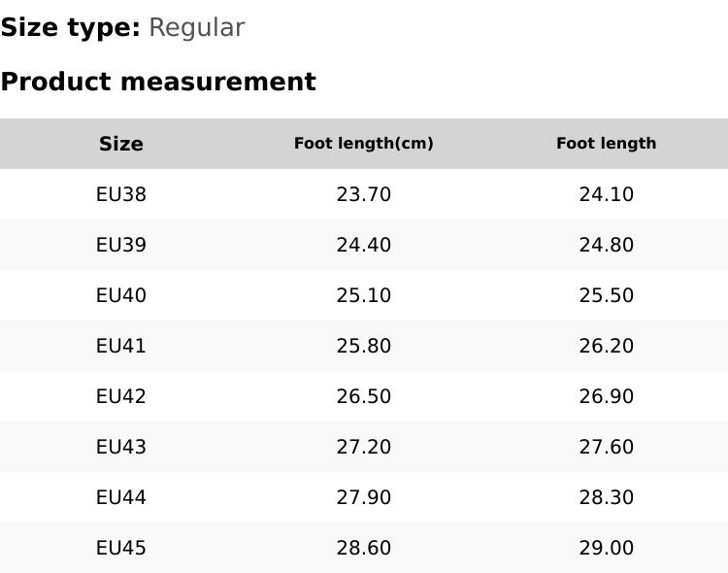Select the Foot length(cm) column header
Image resolution: width=728 pixels, height=573 pixels.
click(x=364, y=144)
